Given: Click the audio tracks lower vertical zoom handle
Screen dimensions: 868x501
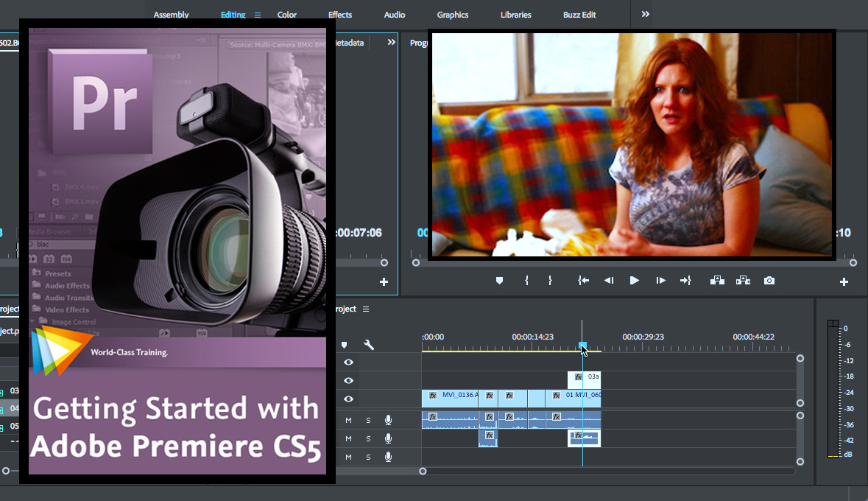Looking at the screenshot, I should 800,461.
